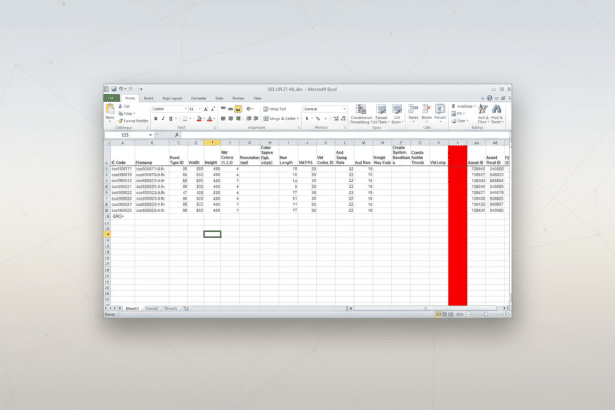615x410 pixels.
Task: Toggle middle align in Alignment group
Action: click(231, 109)
